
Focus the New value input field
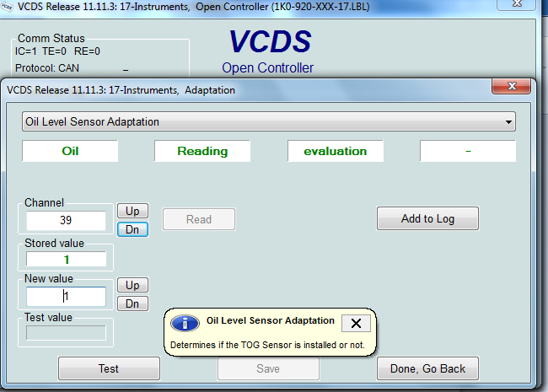coord(66,297)
